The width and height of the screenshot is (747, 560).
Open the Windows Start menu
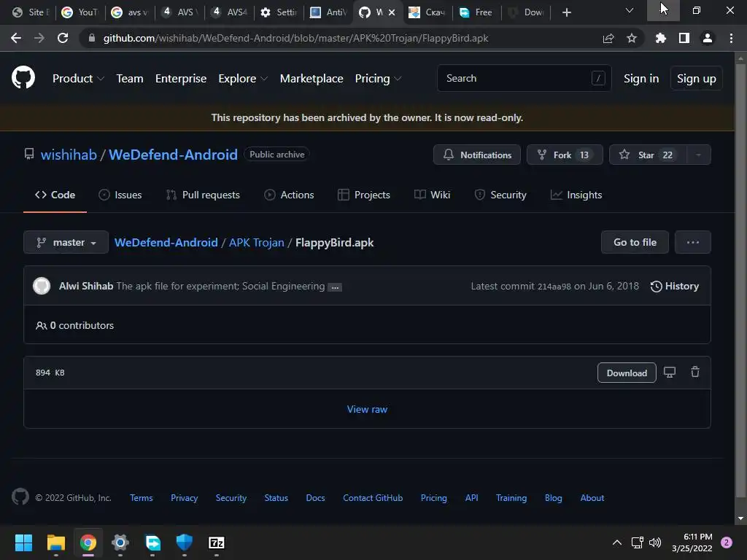coord(23,542)
